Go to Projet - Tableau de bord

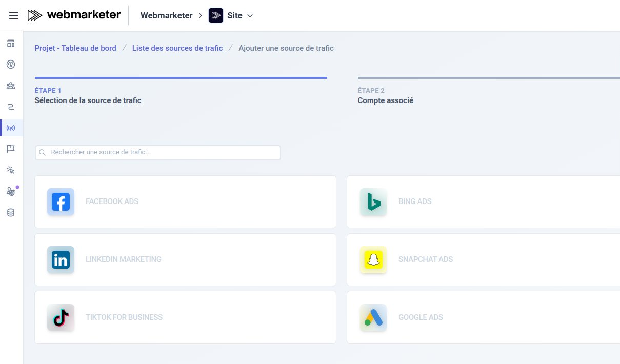click(75, 48)
